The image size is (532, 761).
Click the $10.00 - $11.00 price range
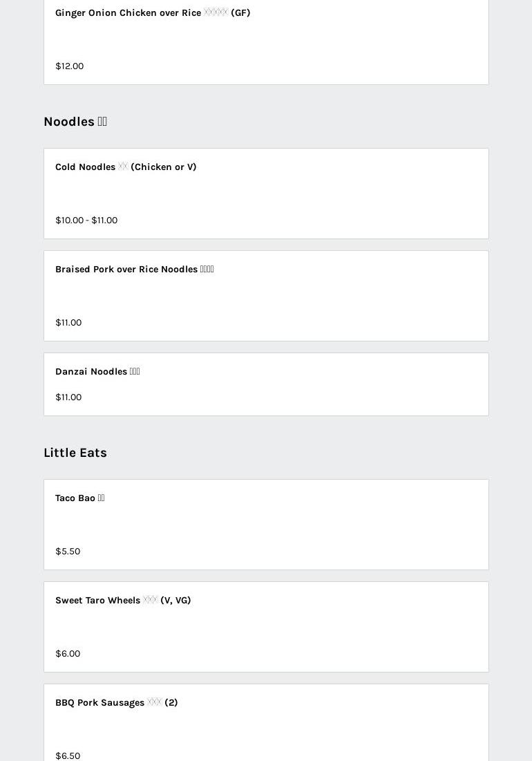pyautogui.click(x=86, y=220)
